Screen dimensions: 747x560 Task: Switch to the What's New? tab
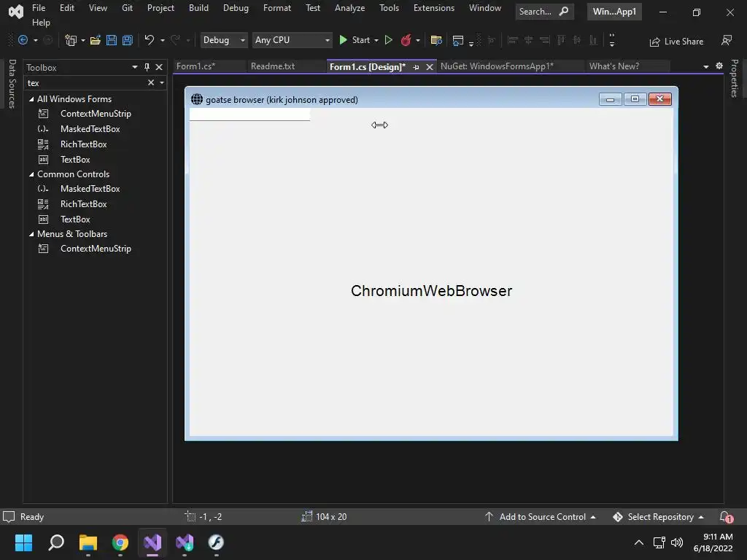(x=614, y=66)
